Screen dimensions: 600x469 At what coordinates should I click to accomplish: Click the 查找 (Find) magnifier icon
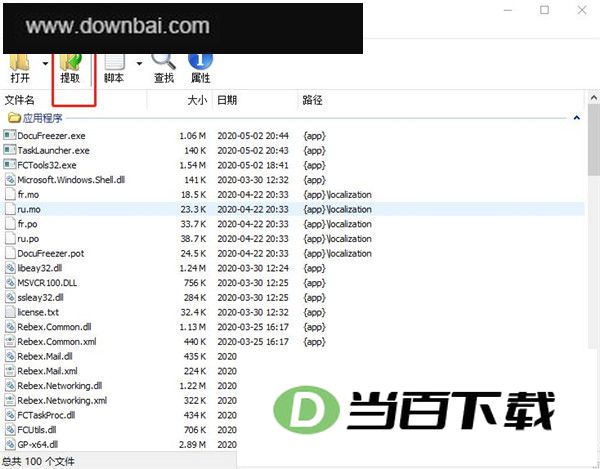click(163, 62)
